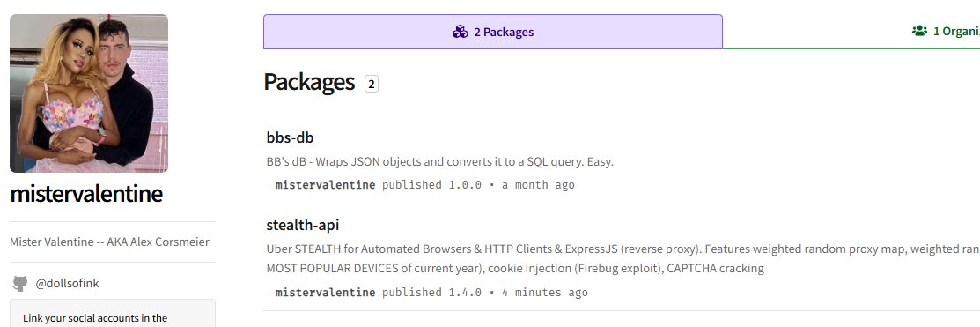Click 'published 1.0.0 • a month ago'

478,185
